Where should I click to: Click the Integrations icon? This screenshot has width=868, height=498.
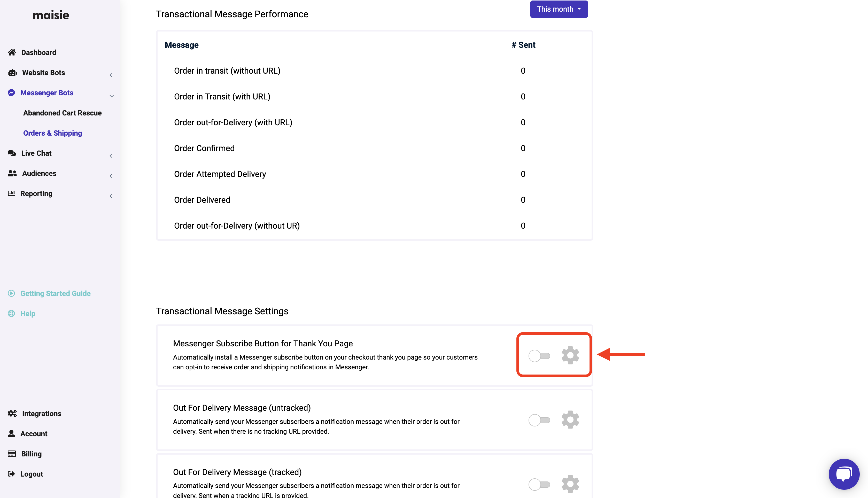click(12, 413)
